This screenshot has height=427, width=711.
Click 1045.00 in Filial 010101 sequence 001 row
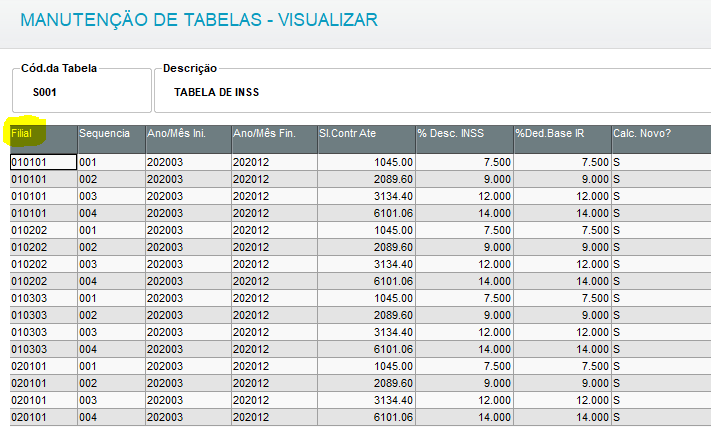(366, 162)
